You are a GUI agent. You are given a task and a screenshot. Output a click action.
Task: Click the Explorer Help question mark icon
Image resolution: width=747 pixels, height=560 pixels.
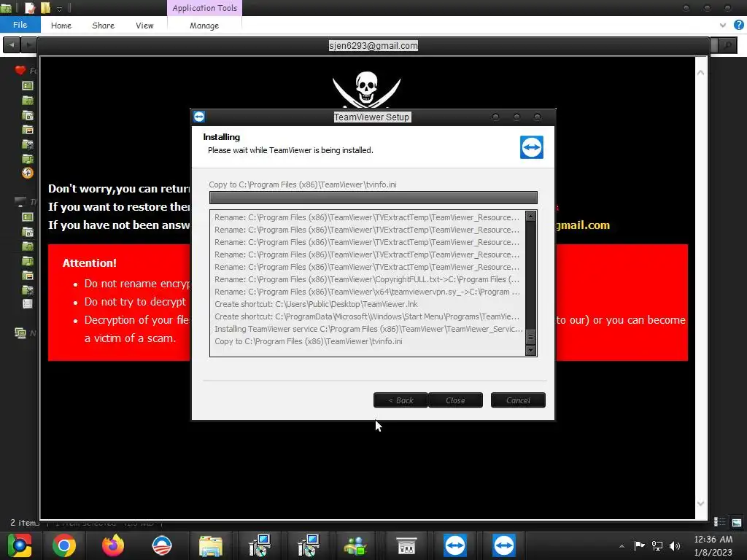(738, 25)
